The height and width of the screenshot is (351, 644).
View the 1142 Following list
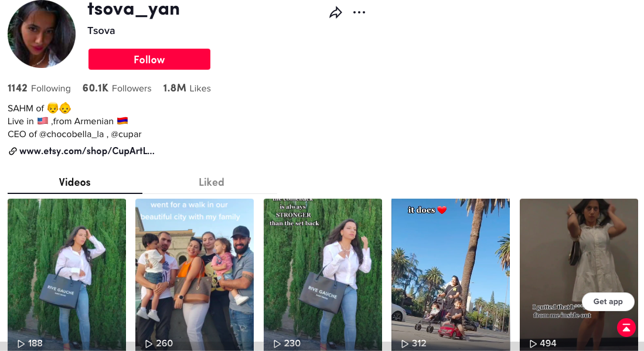point(39,88)
